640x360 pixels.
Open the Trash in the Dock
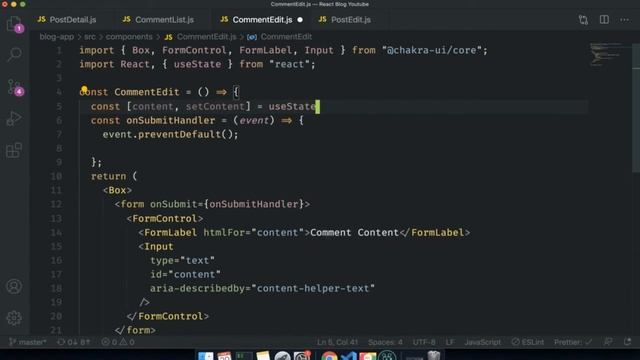pyautogui.click(x=433, y=356)
